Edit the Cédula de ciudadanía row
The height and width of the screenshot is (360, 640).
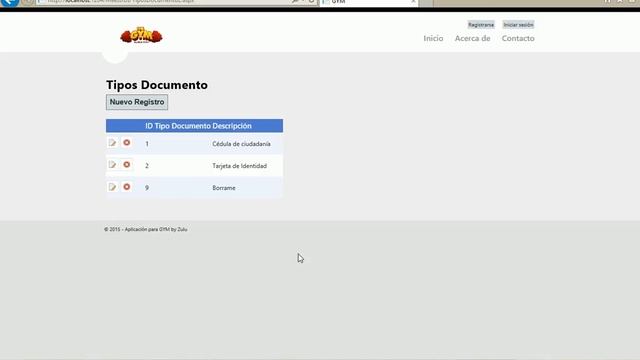112,143
